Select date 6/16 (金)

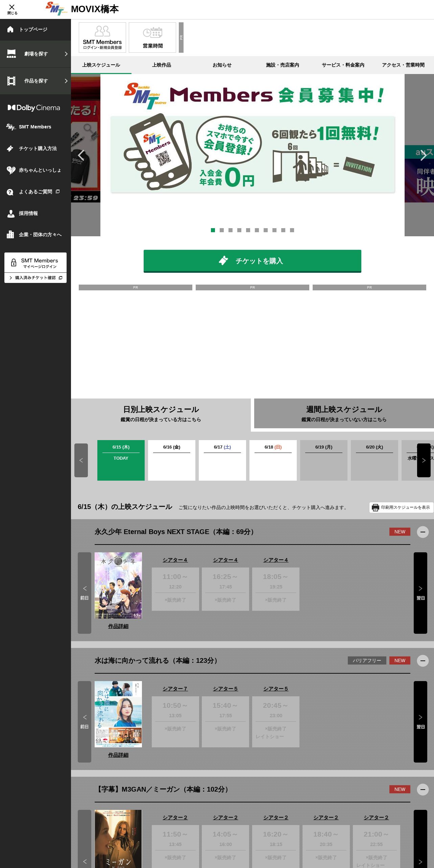172,460
